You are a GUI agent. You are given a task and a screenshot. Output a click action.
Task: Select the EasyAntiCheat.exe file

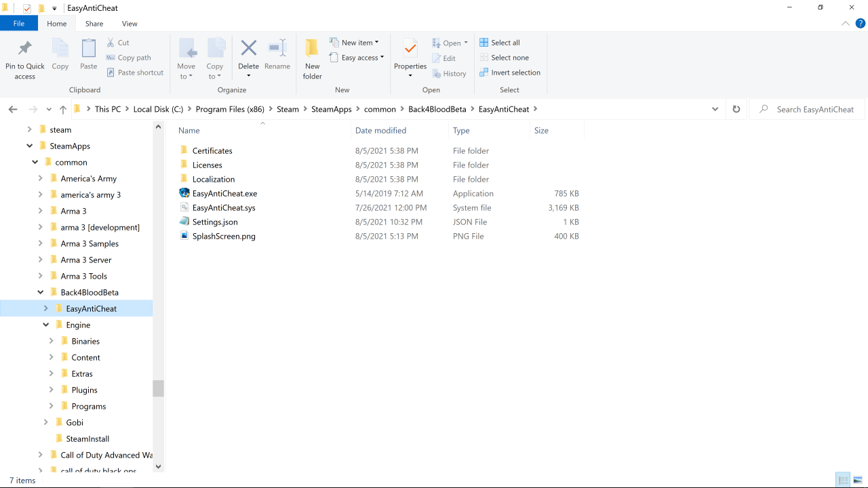pos(224,194)
